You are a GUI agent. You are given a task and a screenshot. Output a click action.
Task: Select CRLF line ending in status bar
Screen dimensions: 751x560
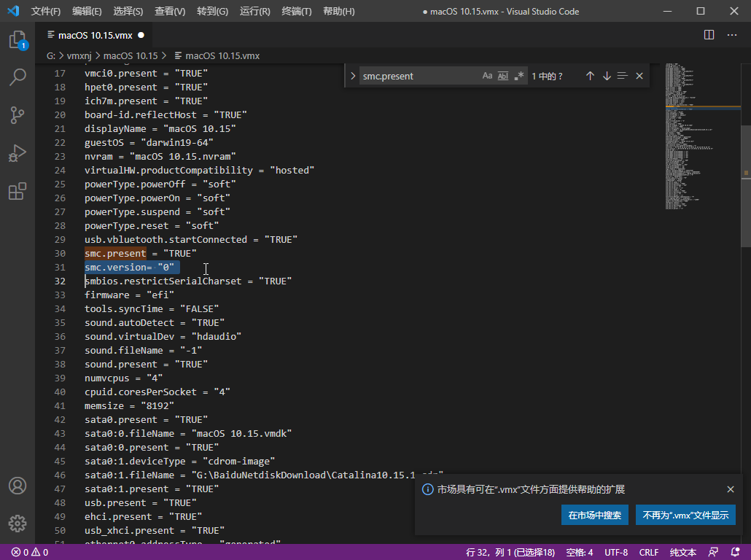(x=649, y=553)
